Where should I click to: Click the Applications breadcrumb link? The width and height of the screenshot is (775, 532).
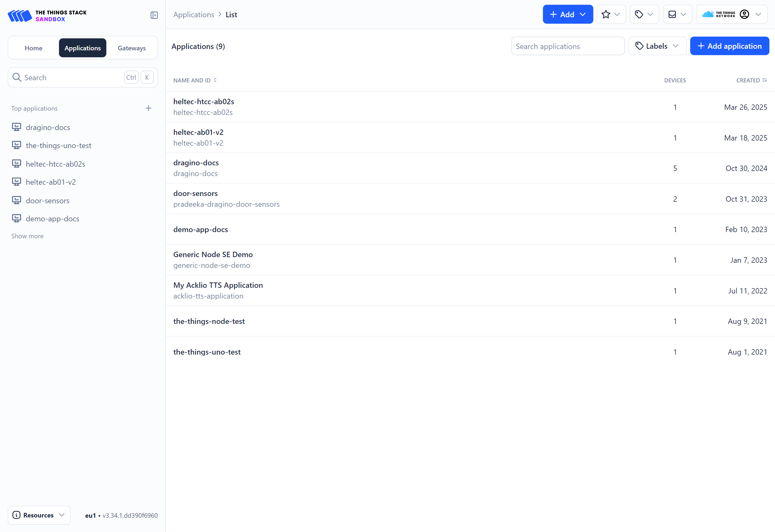pyautogui.click(x=193, y=15)
